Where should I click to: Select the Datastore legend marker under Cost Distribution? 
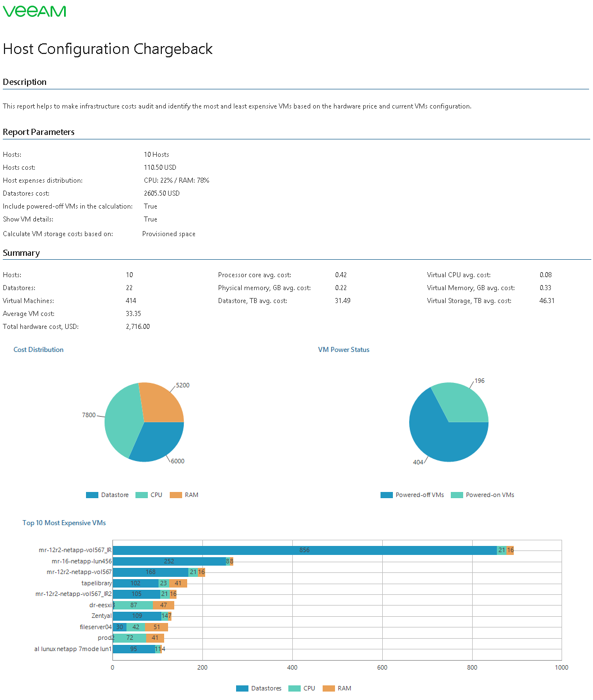tap(92, 495)
